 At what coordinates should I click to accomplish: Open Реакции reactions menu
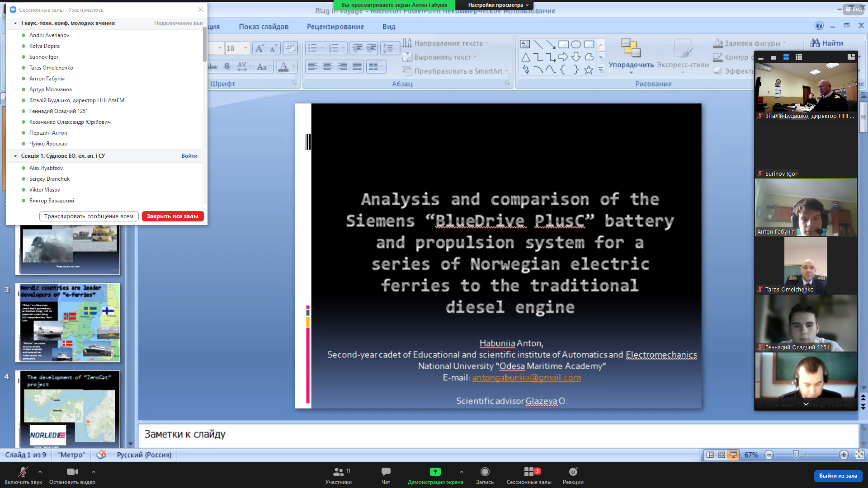[573, 475]
